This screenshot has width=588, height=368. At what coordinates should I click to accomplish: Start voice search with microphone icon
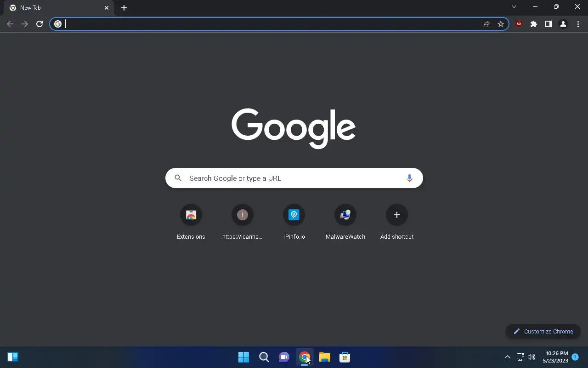click(409, 178)
